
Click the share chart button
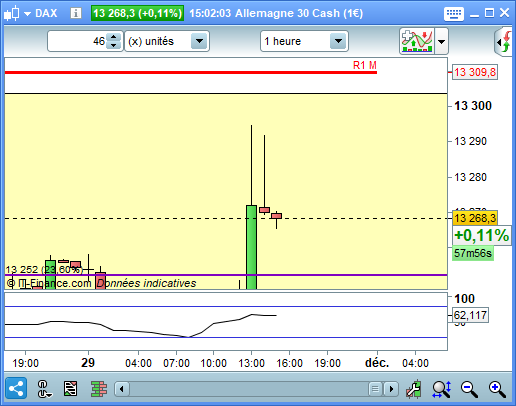coord(16,388)
